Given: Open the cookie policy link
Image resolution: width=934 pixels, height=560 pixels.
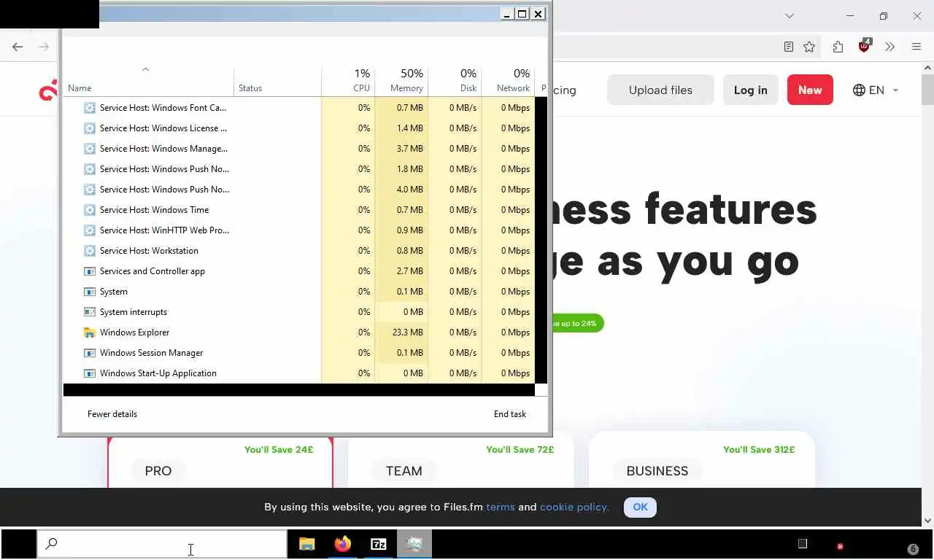Looking at the screenshot, I should (574, 507).
